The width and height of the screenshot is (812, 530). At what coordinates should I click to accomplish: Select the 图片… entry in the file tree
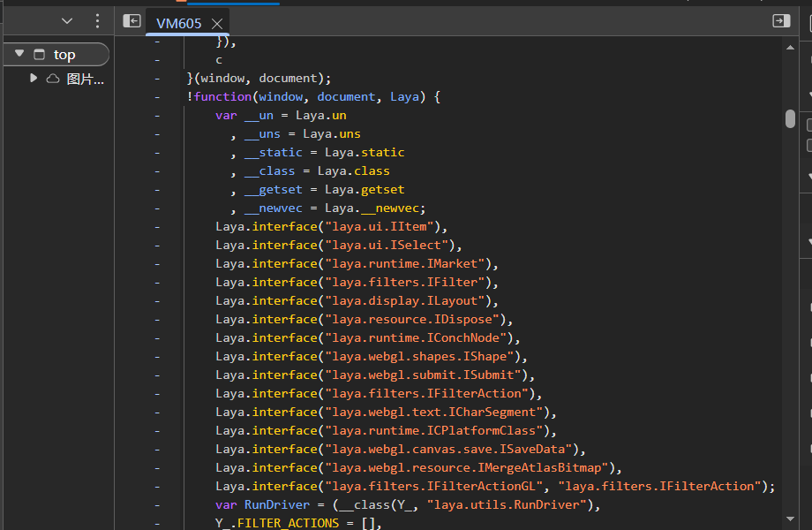(85, 79)
